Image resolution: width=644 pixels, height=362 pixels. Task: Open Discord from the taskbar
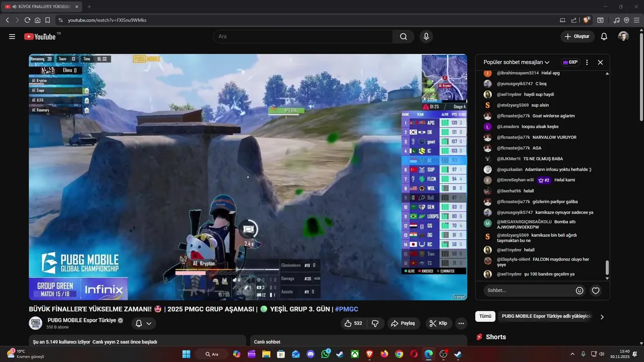coord(310,354)
